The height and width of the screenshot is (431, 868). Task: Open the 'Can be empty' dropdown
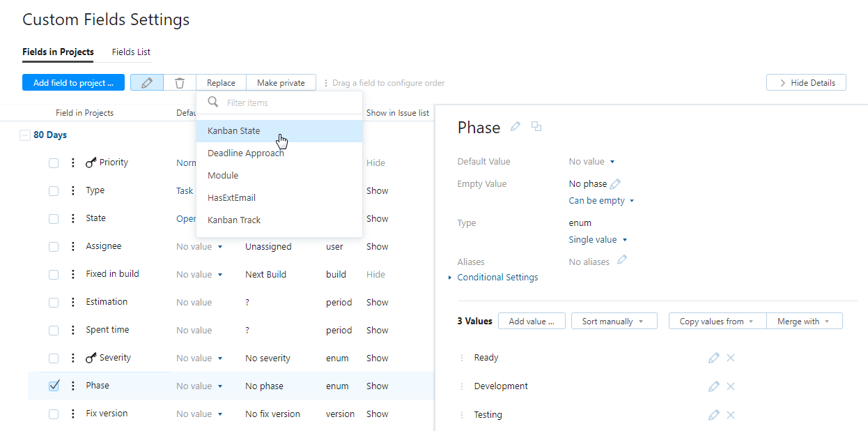(601, 201)
